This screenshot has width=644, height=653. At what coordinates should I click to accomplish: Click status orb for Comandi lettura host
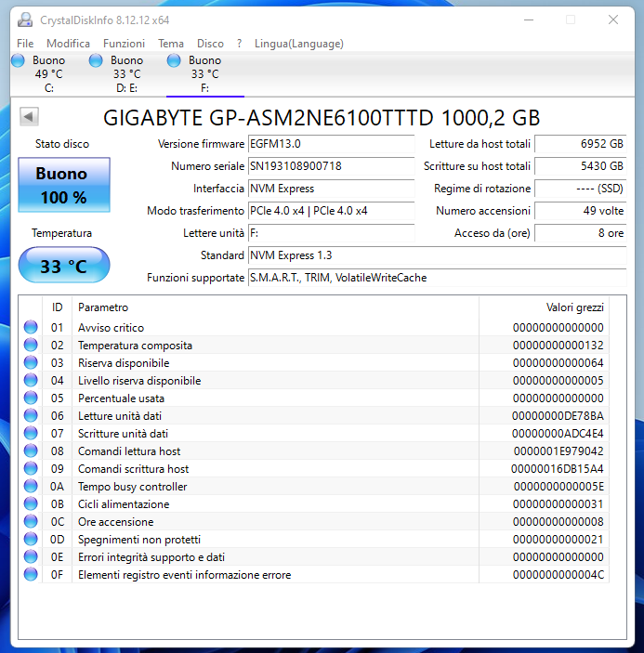coord(31,451)
